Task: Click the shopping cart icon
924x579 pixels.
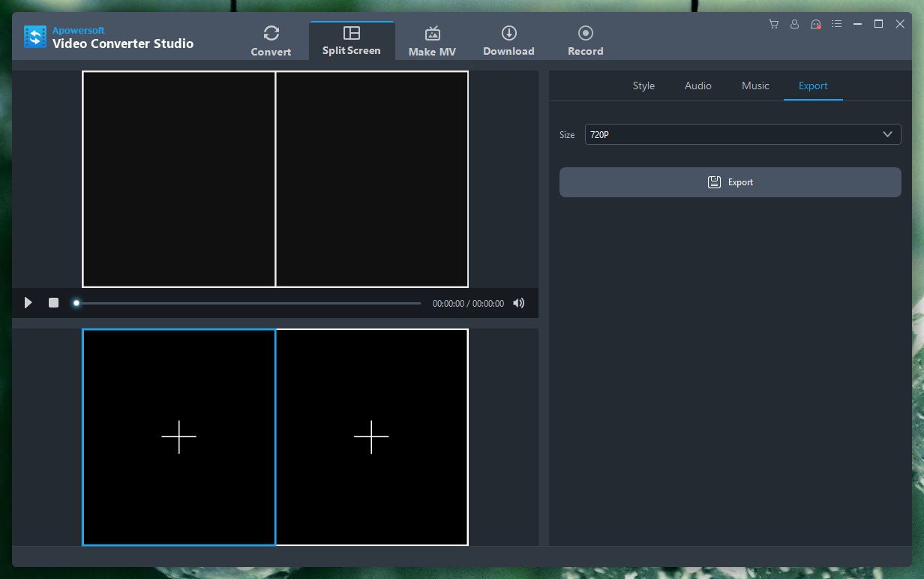Action: pos(773,24)
